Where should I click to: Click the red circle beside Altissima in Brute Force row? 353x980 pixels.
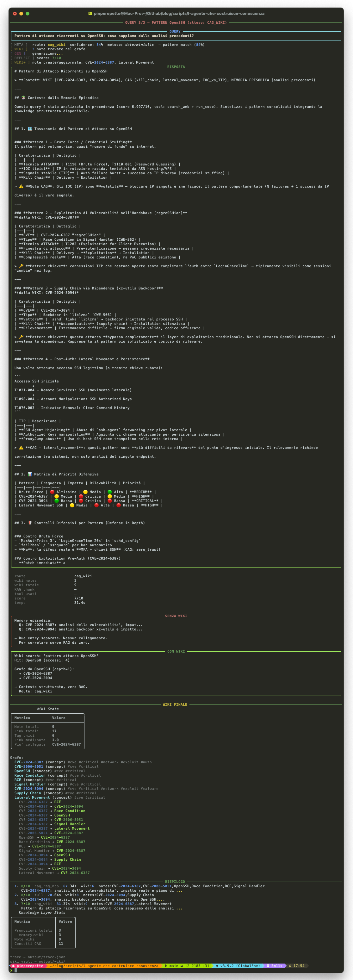click(52, 492)
